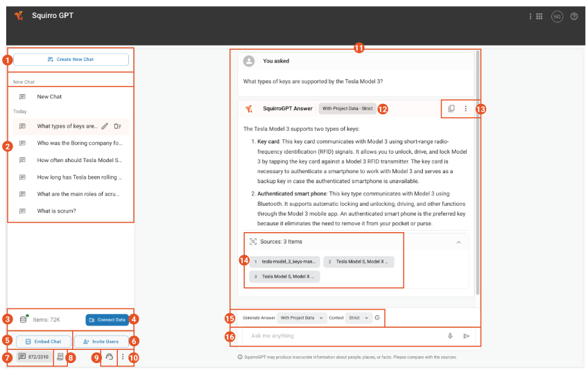This screenshot has height=370, width=588.
Task: Click the 'You asked' user avatar
Action: pos(249,61)
